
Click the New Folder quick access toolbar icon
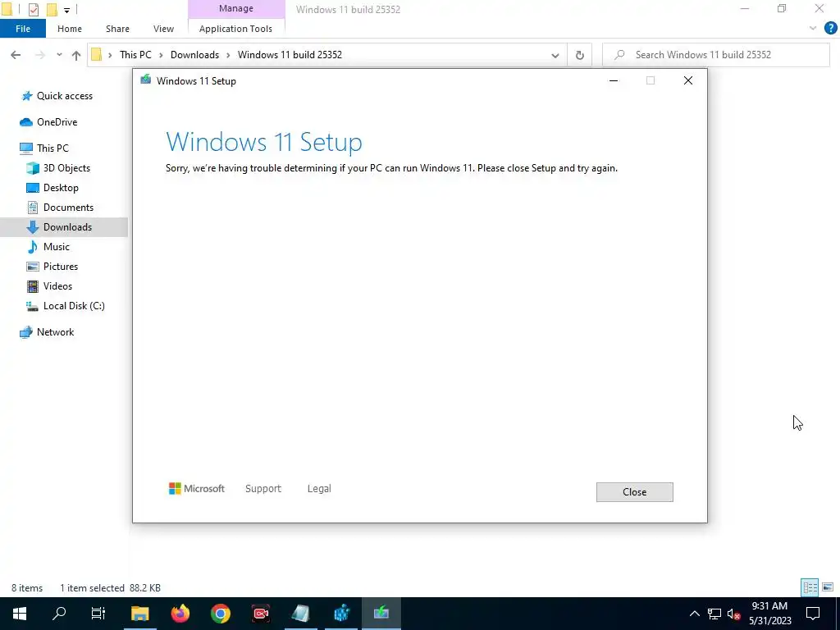tap(52, 9)
